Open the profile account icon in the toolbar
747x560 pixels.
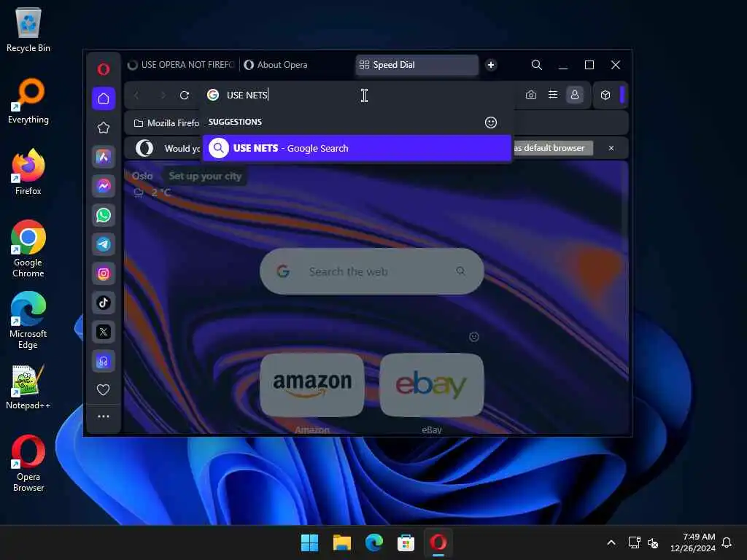point(575,95)
